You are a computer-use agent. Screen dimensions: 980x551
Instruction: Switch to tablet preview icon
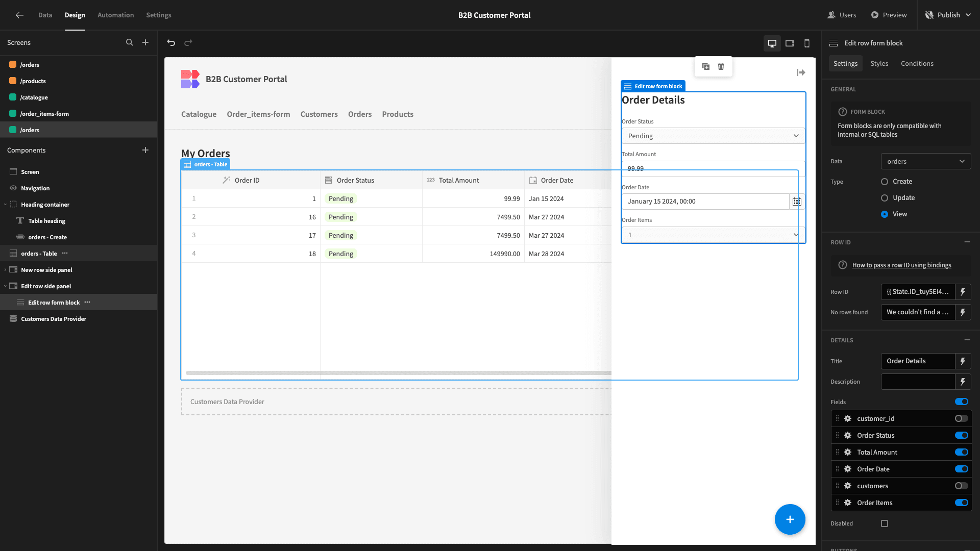(x=790, y=43)
